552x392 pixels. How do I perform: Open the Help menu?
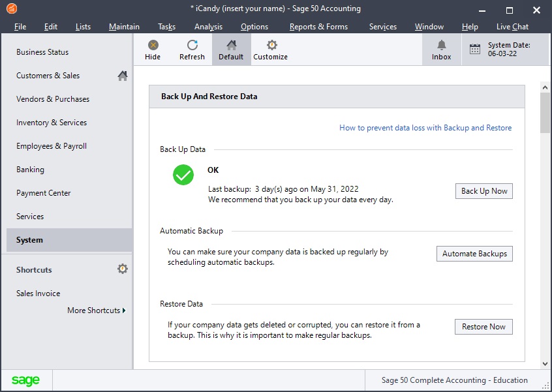(x=470, y=27)
